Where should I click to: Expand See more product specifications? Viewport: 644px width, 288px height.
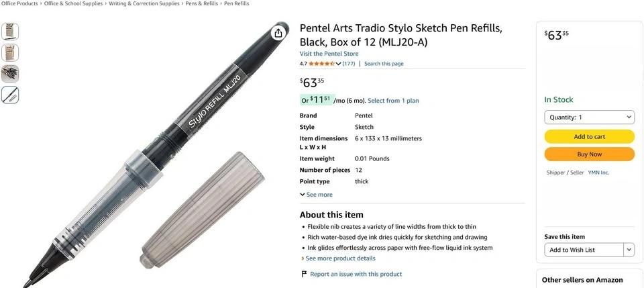(316, 195)
